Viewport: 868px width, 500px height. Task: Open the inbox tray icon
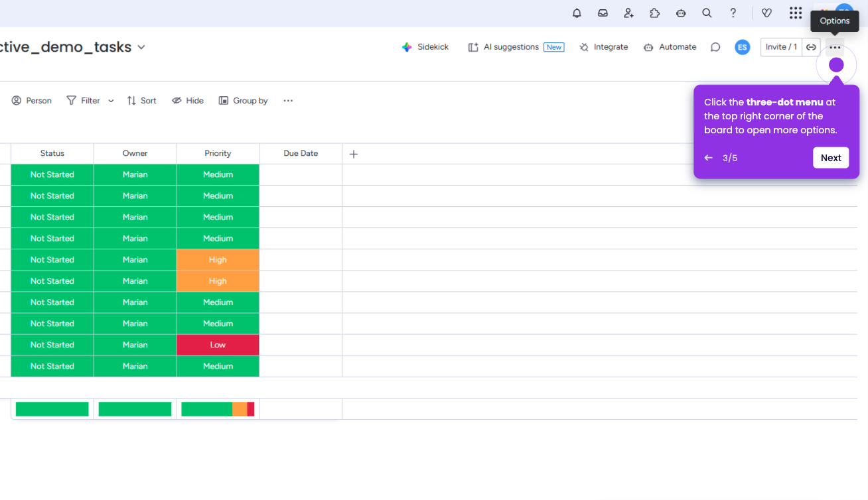[603, 13]
